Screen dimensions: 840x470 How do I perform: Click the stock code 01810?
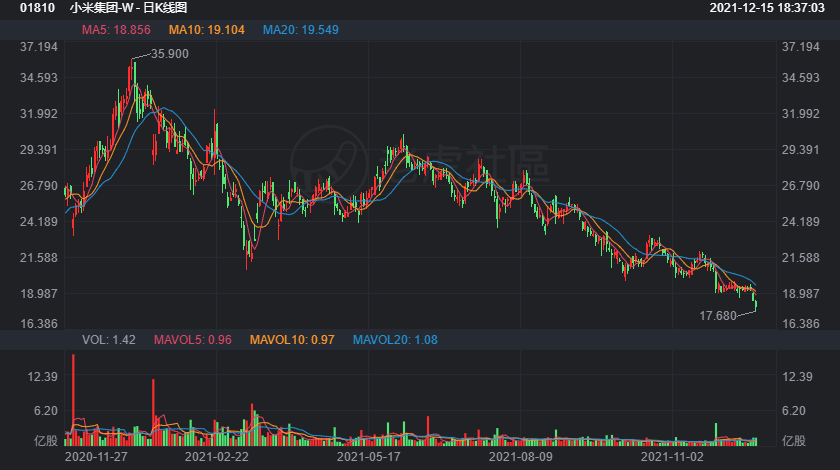[38, 8]
